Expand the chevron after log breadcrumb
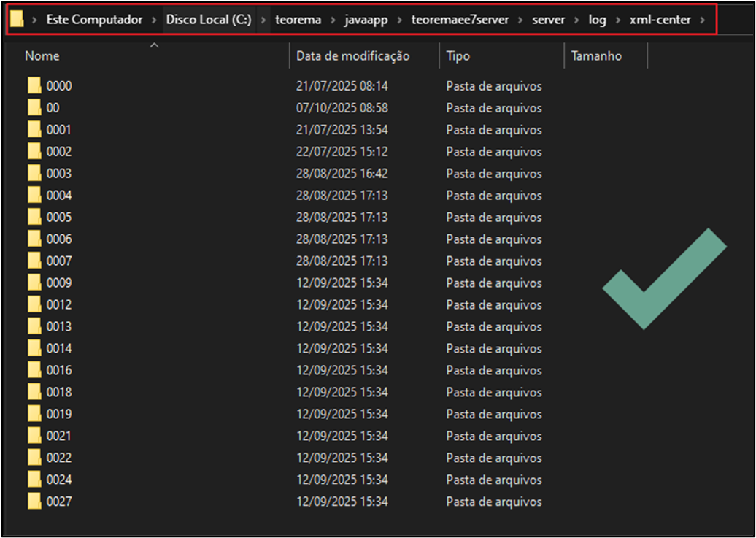 point(617,20)
